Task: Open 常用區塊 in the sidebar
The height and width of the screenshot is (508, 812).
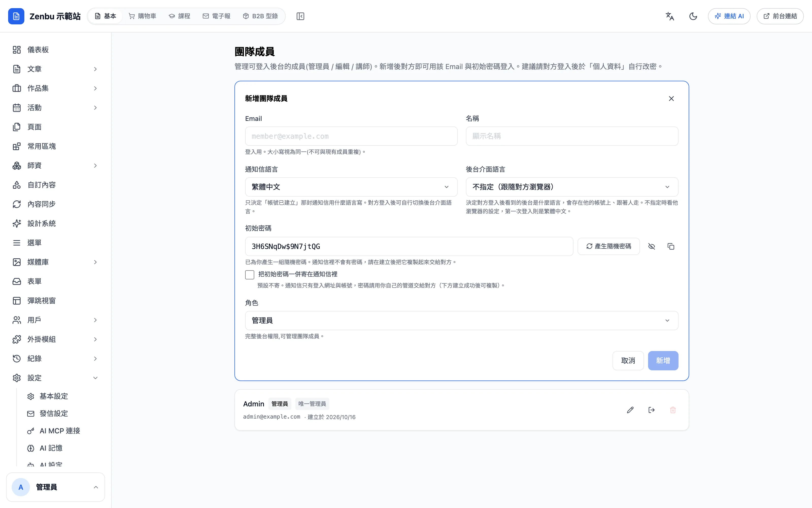Action: click(56, 146)
